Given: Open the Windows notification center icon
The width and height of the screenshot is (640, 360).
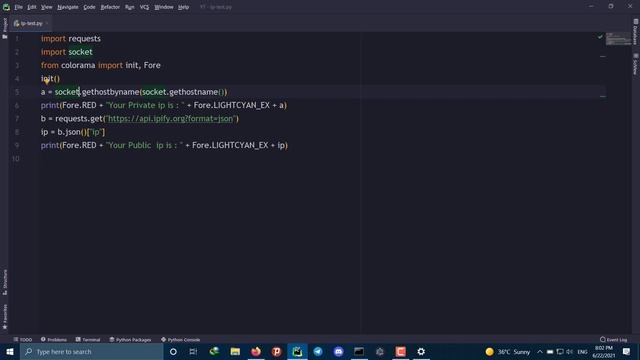Looking at the screenshot, I should (x=627, y=351).
